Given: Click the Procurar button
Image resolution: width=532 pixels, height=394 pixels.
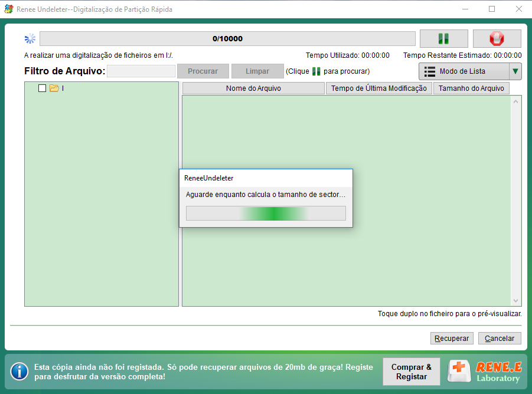Looking at the screenshot, I should (x=203, y=71).
